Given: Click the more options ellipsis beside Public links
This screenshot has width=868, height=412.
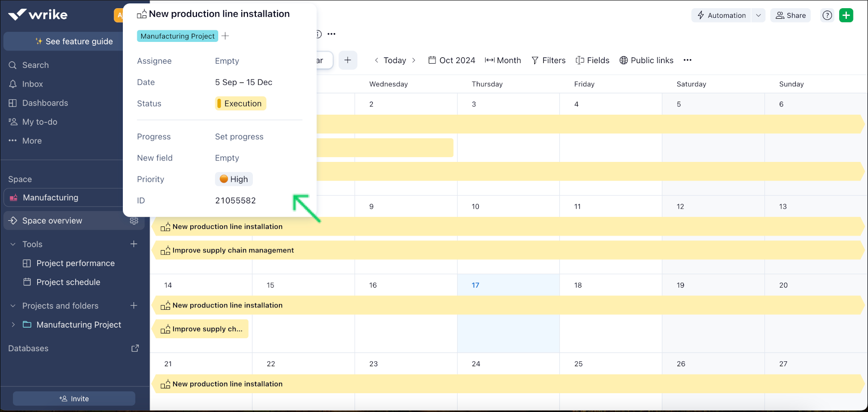Looking at the screenshot, I should pos(687,60).
